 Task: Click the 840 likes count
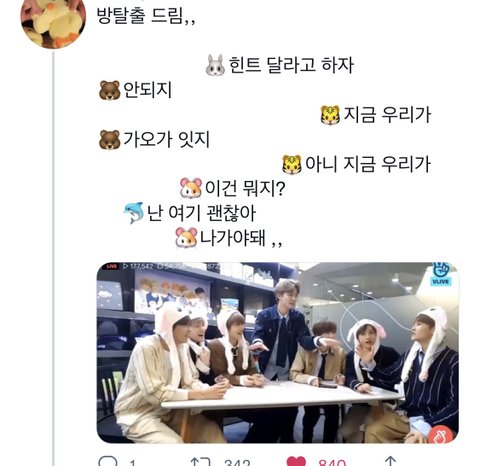332,463
